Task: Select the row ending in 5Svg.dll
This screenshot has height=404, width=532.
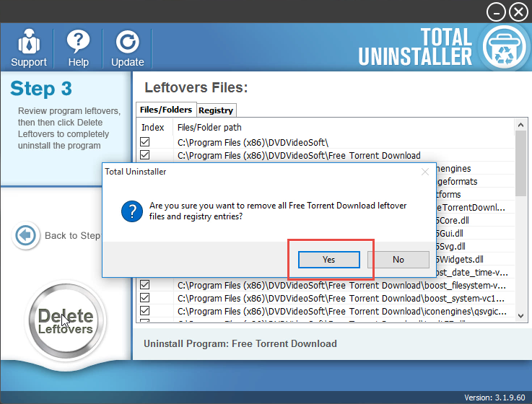Action: 451,247
